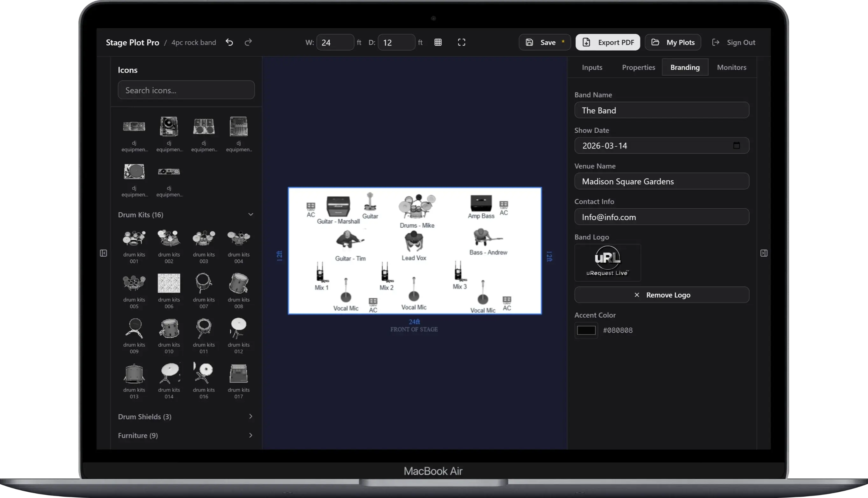The width and height of the screenshot is (868, 498).
Task: Open My Plots folder icon
Action: [655, 42]
